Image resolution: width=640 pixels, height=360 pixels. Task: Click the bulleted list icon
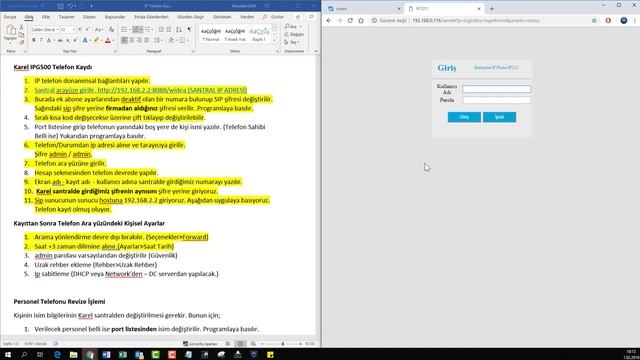coord(124,29)
